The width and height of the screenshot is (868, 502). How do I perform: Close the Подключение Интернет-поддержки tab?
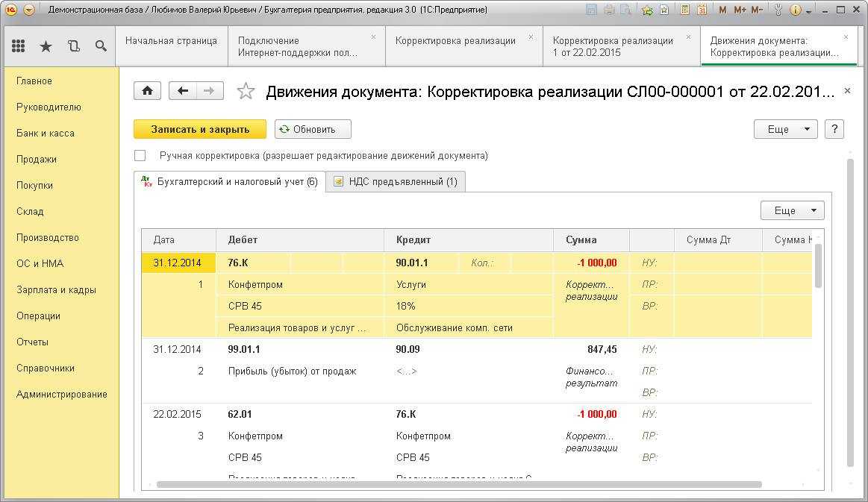click(x=373, y=37)
